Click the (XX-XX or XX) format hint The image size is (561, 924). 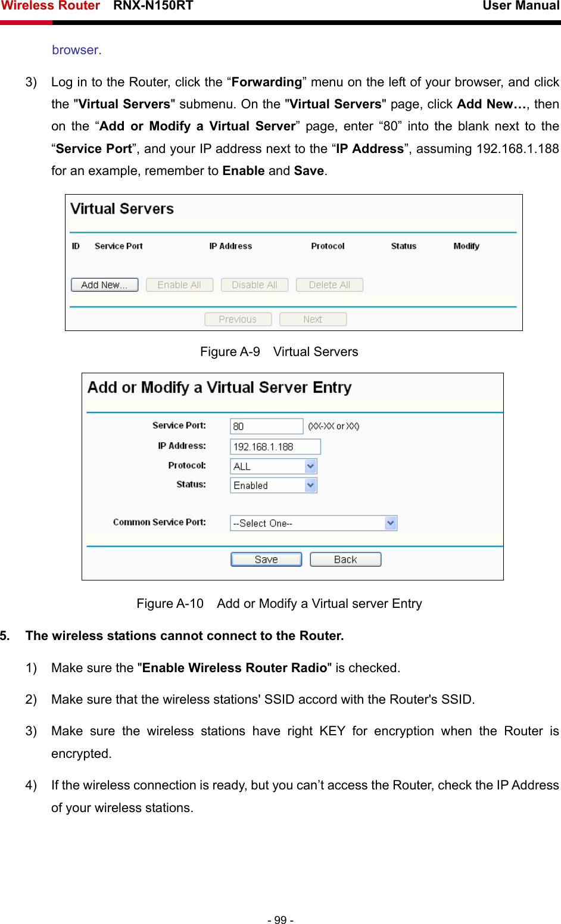[x=334, y=426]
